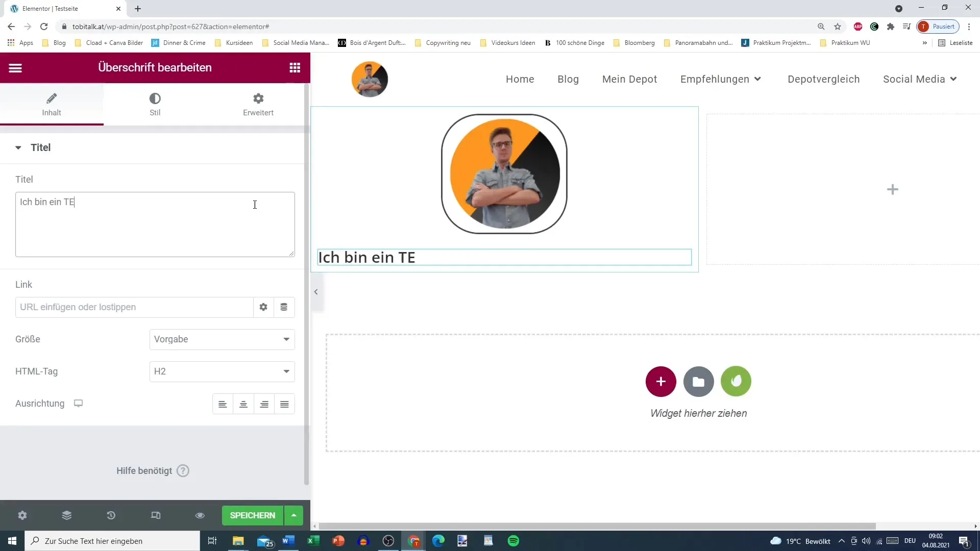Click the Windows search box
Screen dimensions: 980x551
point(112,541)
